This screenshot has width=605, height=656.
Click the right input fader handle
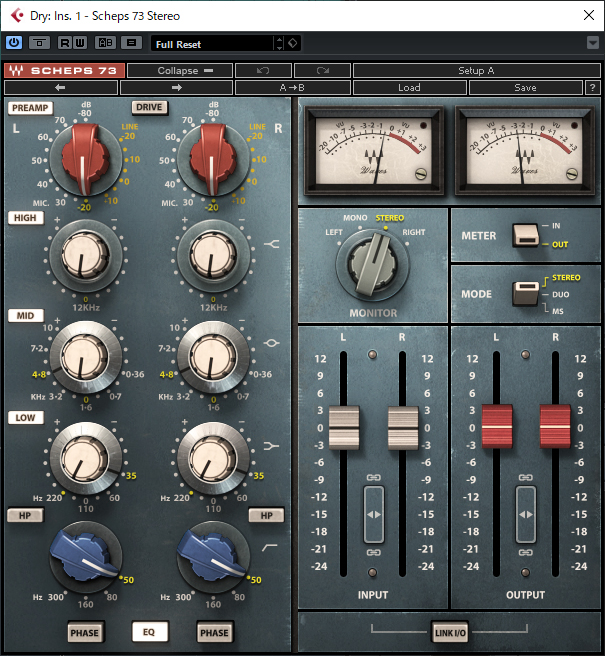point(403,428)
